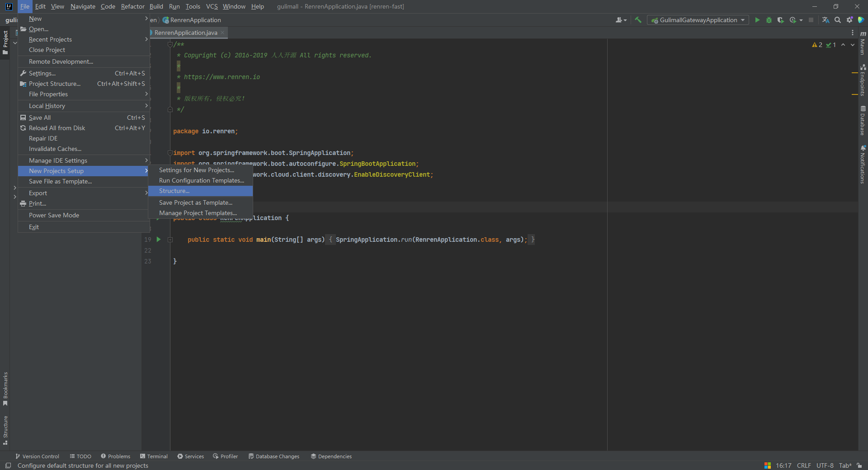
Task: Open Search Everywhere magnifier icon
Action: point(838,20)
